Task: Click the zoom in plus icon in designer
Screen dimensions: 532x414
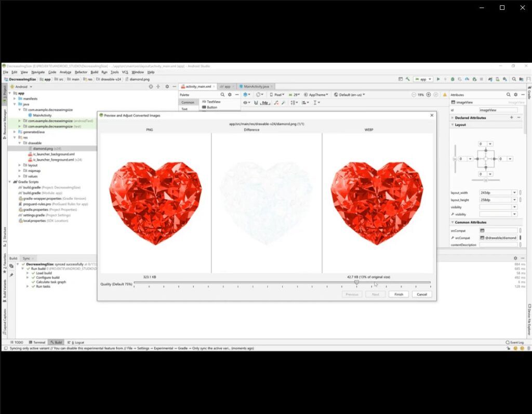Action: tap(429, 95)
